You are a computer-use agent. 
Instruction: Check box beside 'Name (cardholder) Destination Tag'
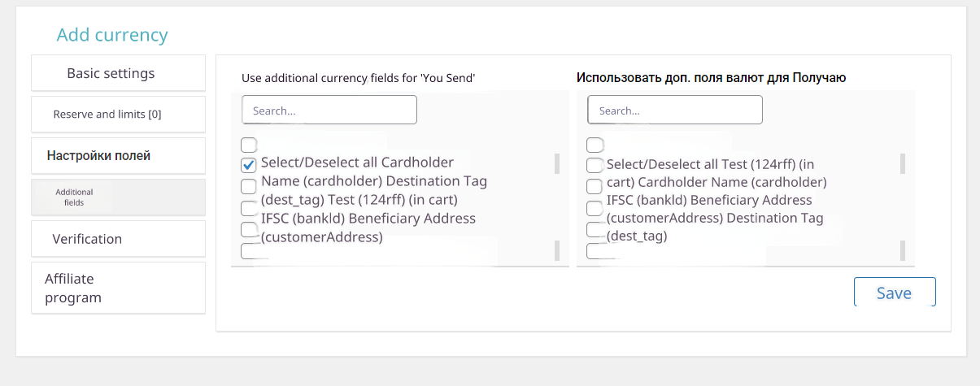tap(249, 186)
